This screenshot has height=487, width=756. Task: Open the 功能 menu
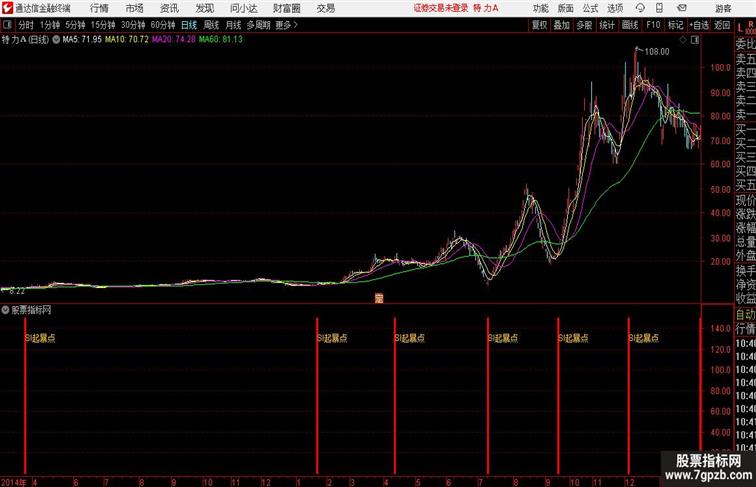[x=540, y=8]
